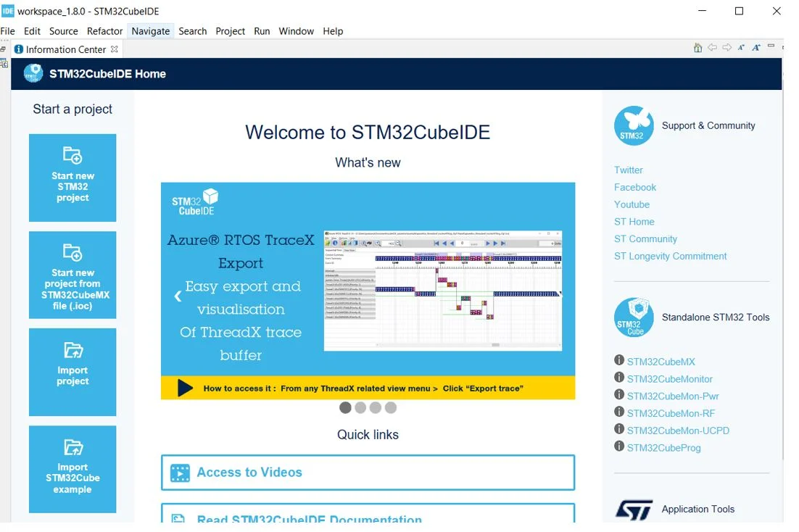Click the info icon beside STM32CubeMonitor

tap(619, 378)
